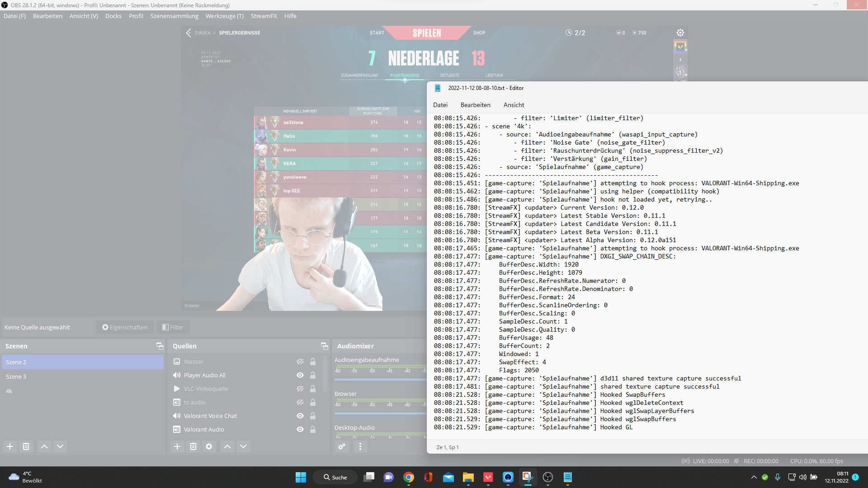The height and width of the screenshot is (488, 868).
Task: Show the hidden Wasser source
Action: click(x=300, y=361)
